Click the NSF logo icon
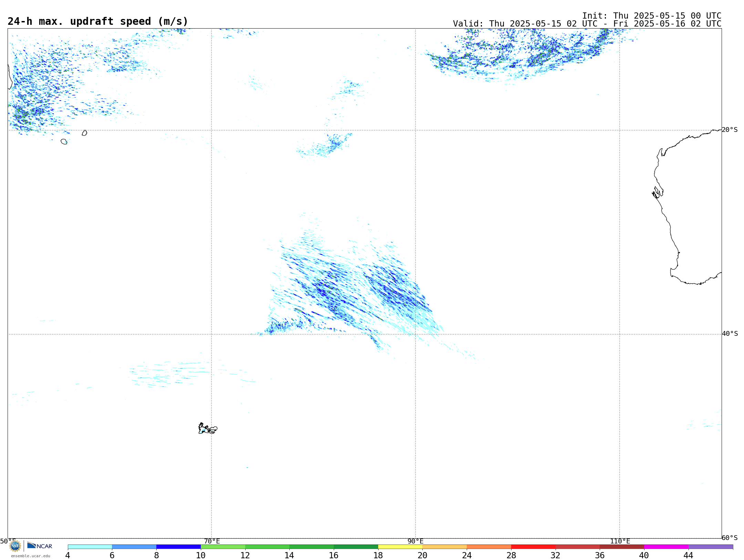Image resolution: width=744 pixels, height=560 pixels. (x=15, y=546)
